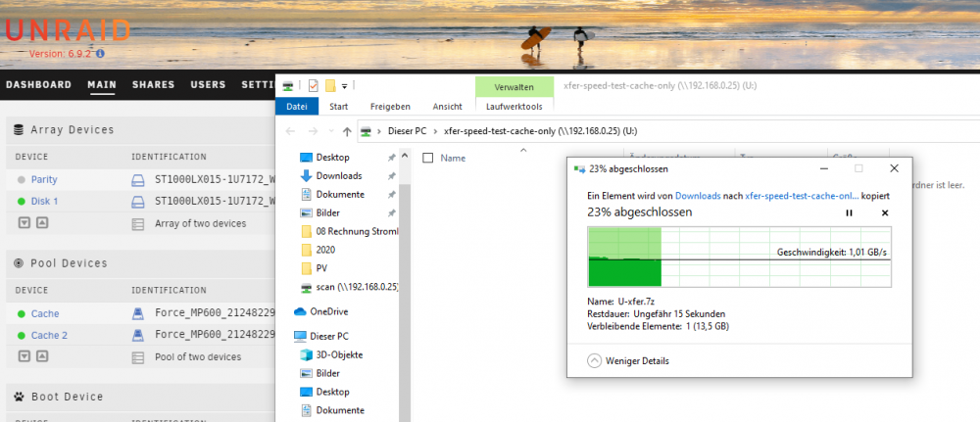Open the Parity device link
The height and width of the screenshot is (422, 980).
point(44,180)
